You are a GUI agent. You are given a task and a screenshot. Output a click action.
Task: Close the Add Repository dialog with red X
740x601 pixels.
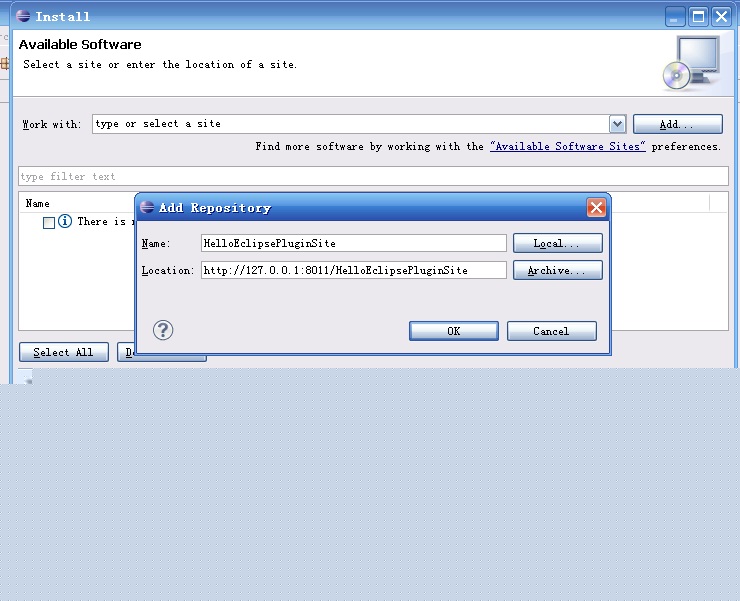[x=596, y=207]
